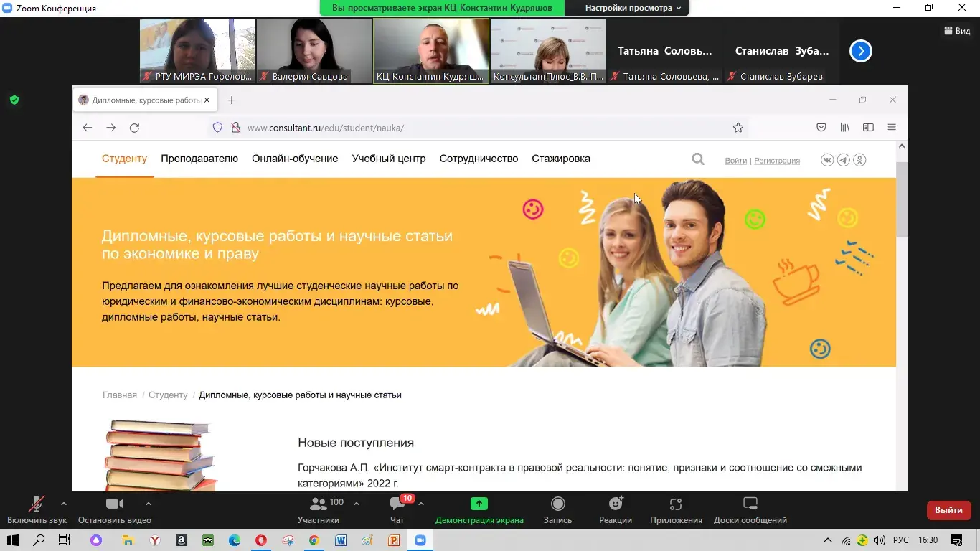Reload the consultant.ru page

pos(134,128)
